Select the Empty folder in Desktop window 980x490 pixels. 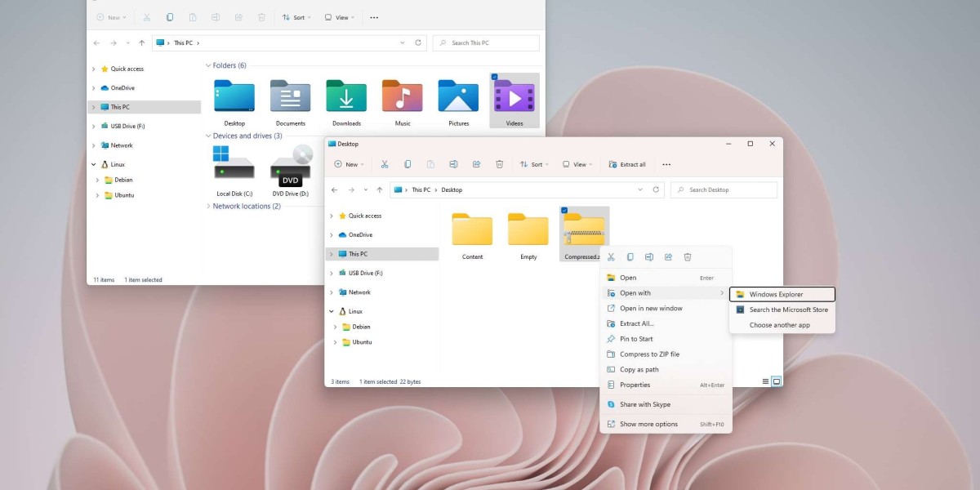[528, 229]
